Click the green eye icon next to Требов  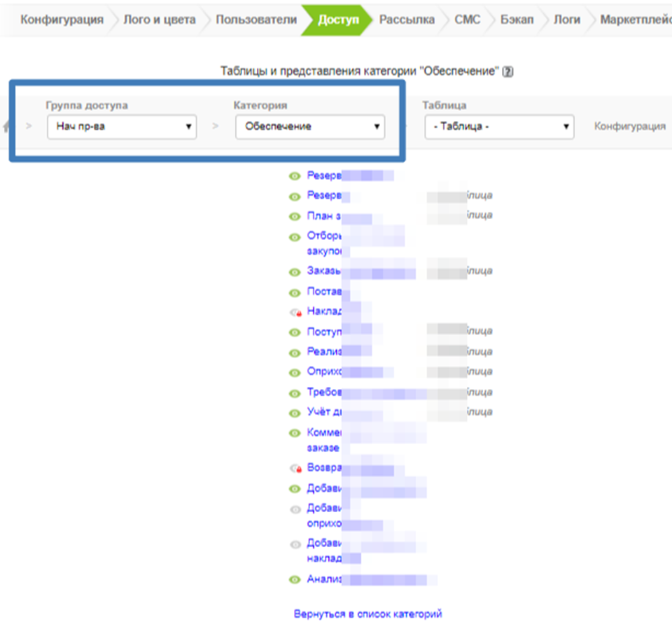[x=295, y=392]
